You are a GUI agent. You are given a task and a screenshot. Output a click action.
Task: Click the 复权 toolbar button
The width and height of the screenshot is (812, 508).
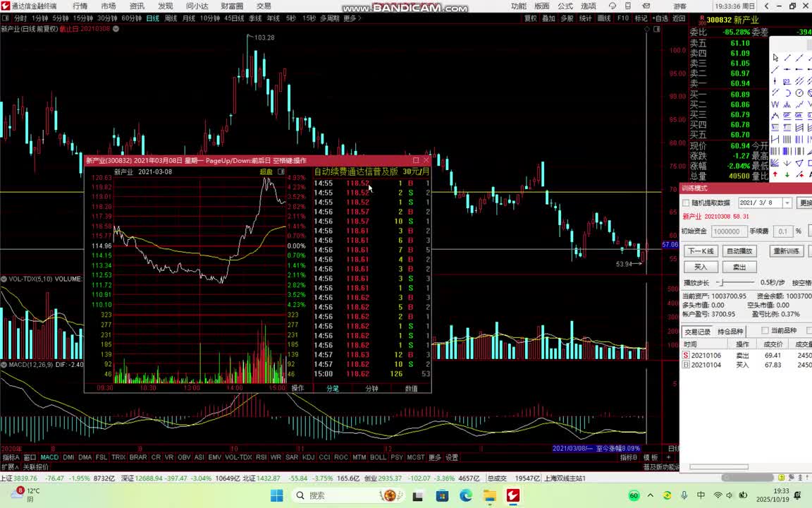(x=531, y=18)
